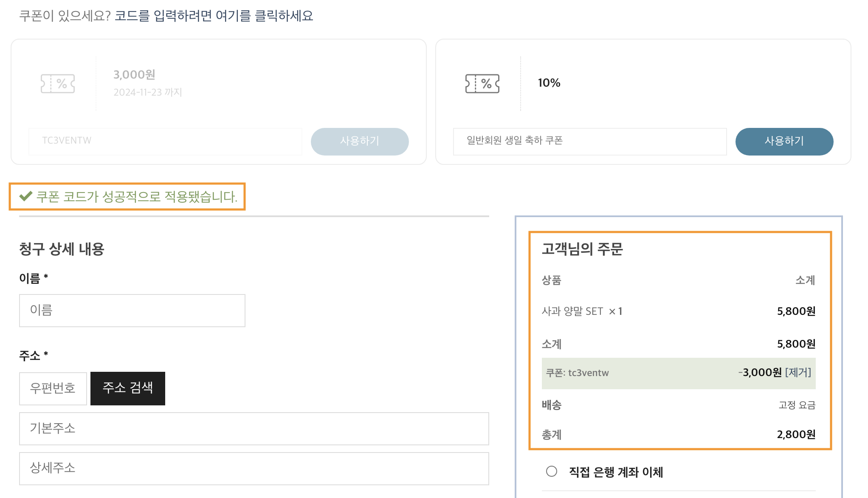Click the 기본주소 input field
The image size is (868, 498).
[254, 429]
